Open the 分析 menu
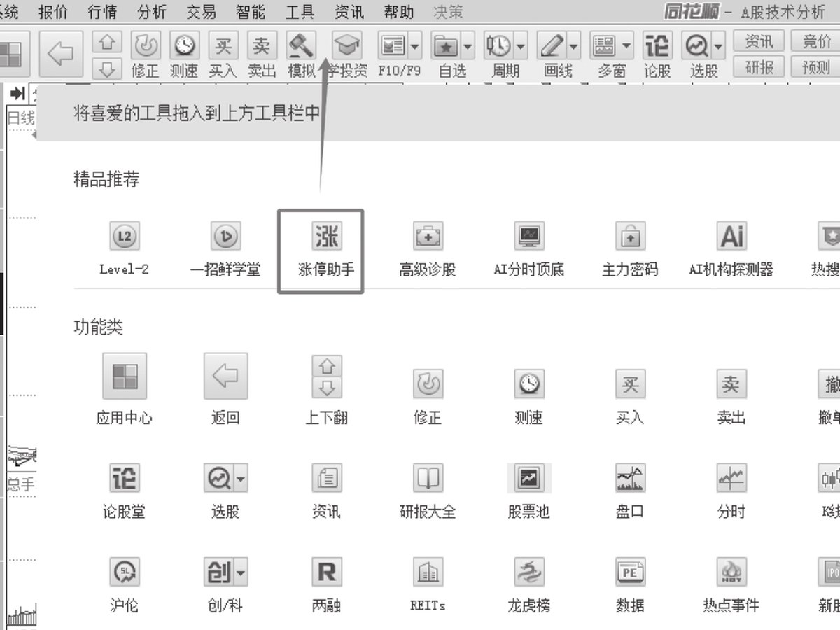 point(152,12)
